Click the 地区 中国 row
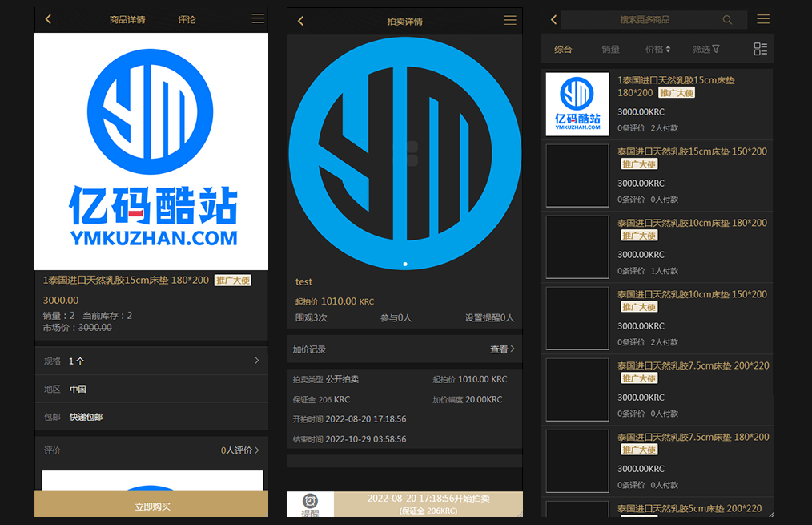 click(x=151, y=390)
